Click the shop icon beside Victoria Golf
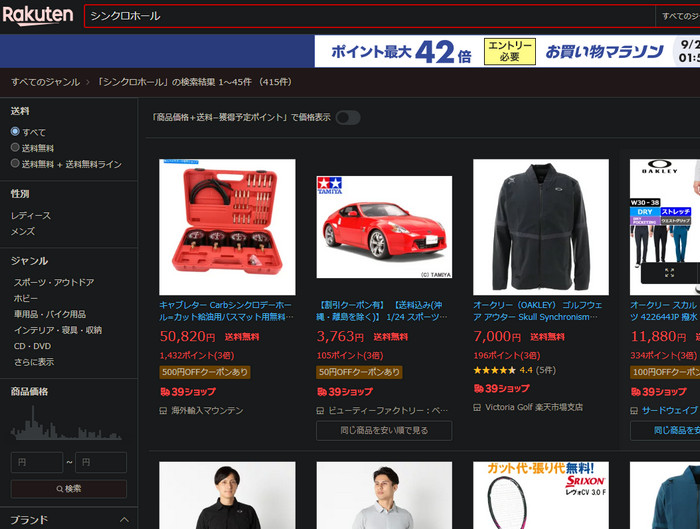 (477, 407)
